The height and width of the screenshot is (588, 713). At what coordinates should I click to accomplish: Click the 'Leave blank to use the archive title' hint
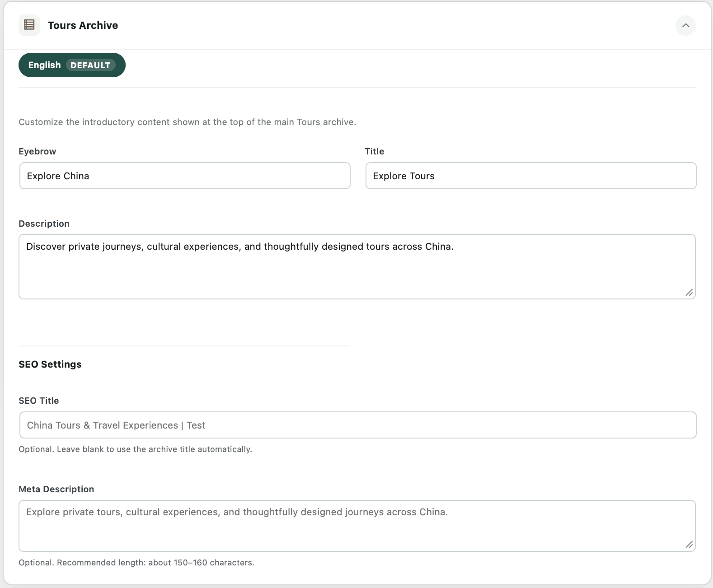coord(136,449)
